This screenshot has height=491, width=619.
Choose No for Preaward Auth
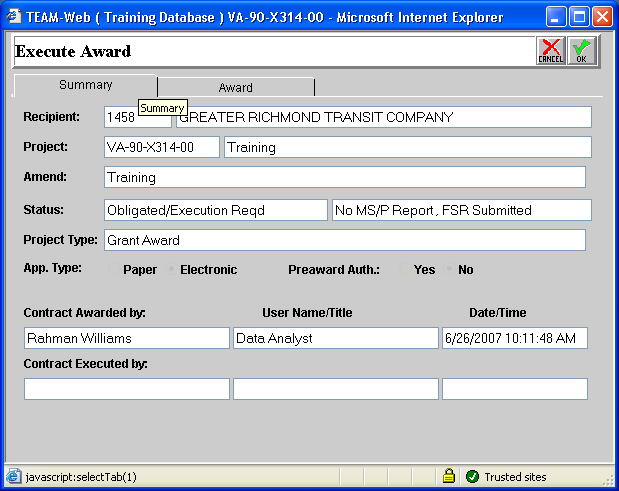pyautogui.click(x=449, y=269)
